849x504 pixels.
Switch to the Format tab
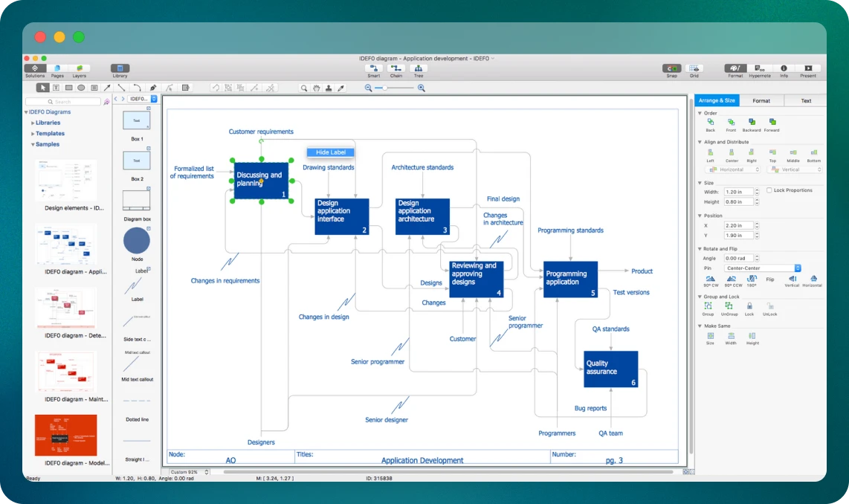click(761, 100)
